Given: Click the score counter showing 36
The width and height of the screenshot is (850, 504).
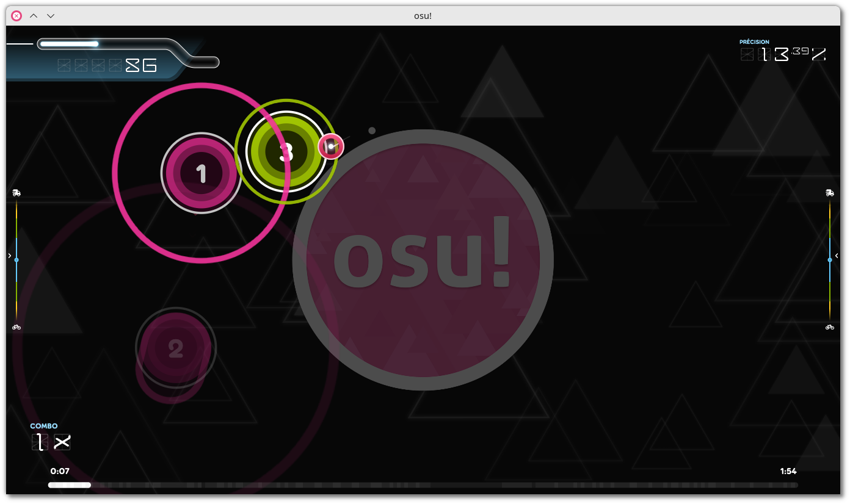Looking at the screenshot, I should 107,65.
